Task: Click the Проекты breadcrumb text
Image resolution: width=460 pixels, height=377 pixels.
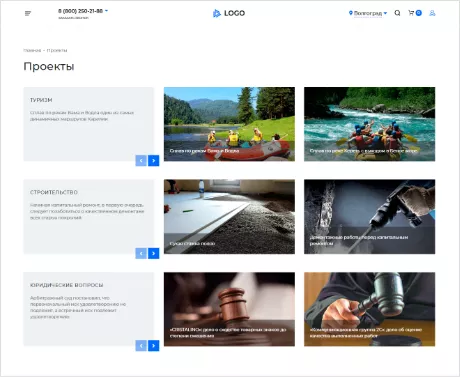Action: 57,50
